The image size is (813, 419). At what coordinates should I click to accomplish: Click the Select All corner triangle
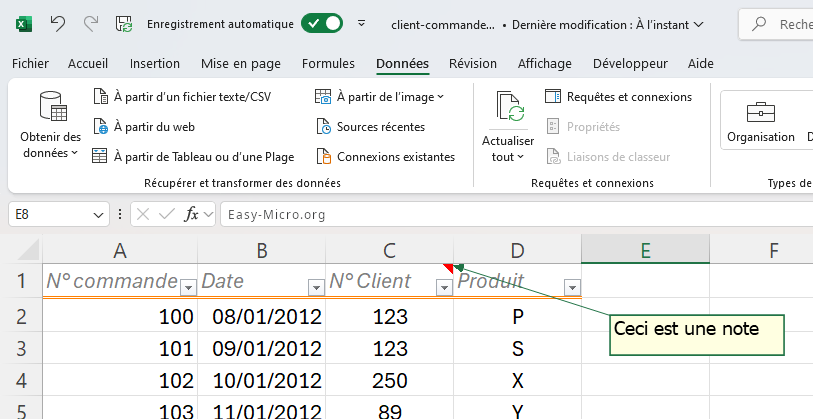pos(27,249)
